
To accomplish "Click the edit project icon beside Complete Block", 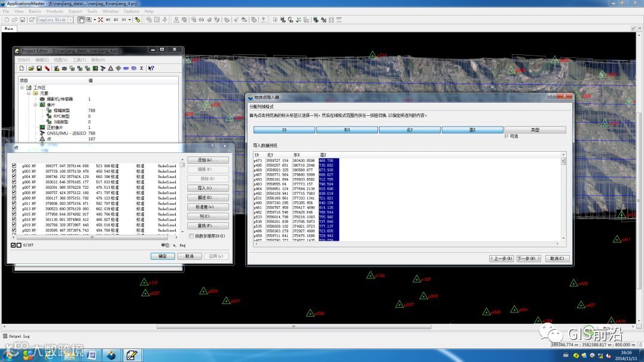I will coord(31,20).
